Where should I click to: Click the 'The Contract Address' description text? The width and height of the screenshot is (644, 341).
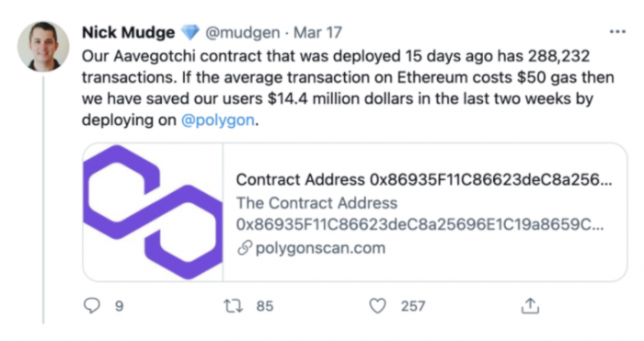click(x=316, y=203)
